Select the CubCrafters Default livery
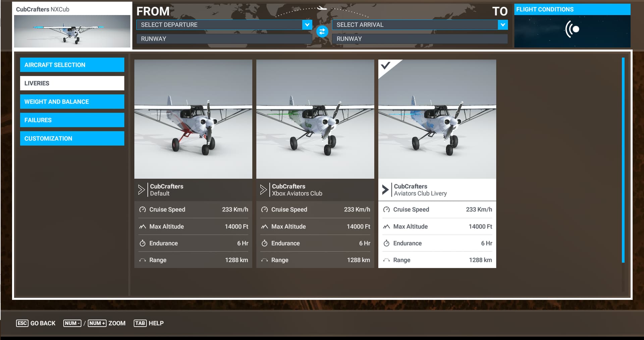The height and width of the screenshot is (340, 644). (x=193, y=119)
